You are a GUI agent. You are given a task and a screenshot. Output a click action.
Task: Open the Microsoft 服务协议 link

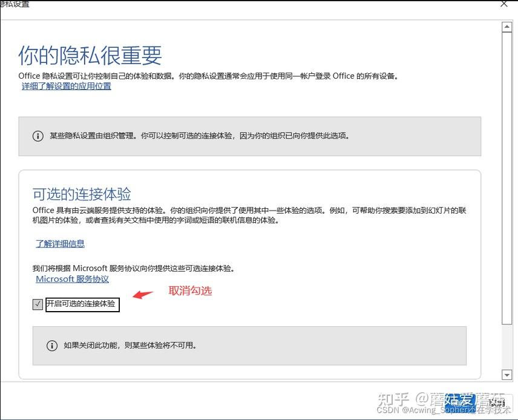point(72,279)
